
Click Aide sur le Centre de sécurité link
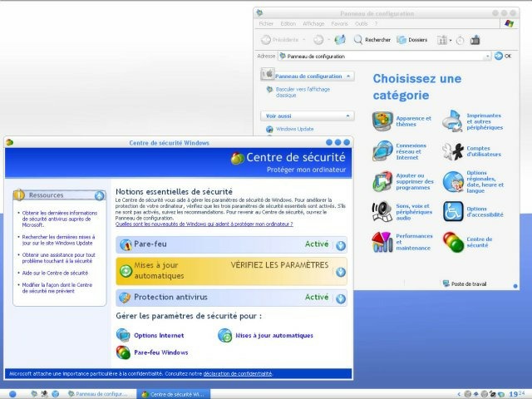pyautogui.click(x=55, y=273)
